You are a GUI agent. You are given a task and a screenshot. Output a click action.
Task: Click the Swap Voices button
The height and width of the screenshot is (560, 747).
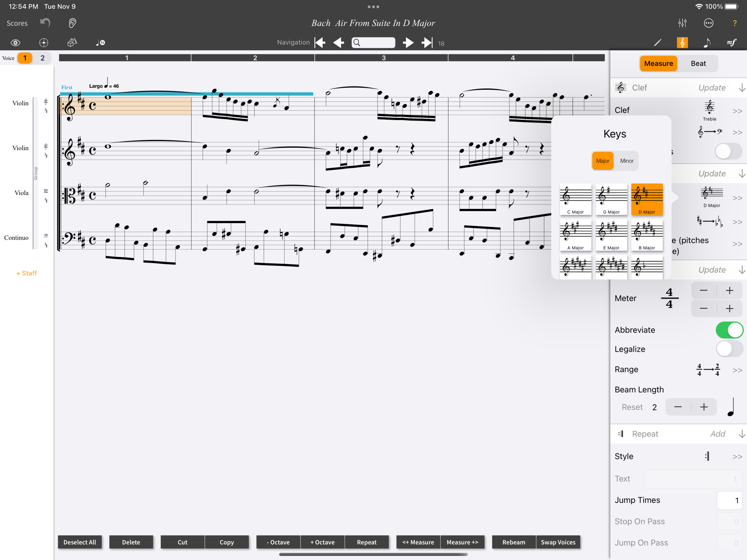point(558,542)
